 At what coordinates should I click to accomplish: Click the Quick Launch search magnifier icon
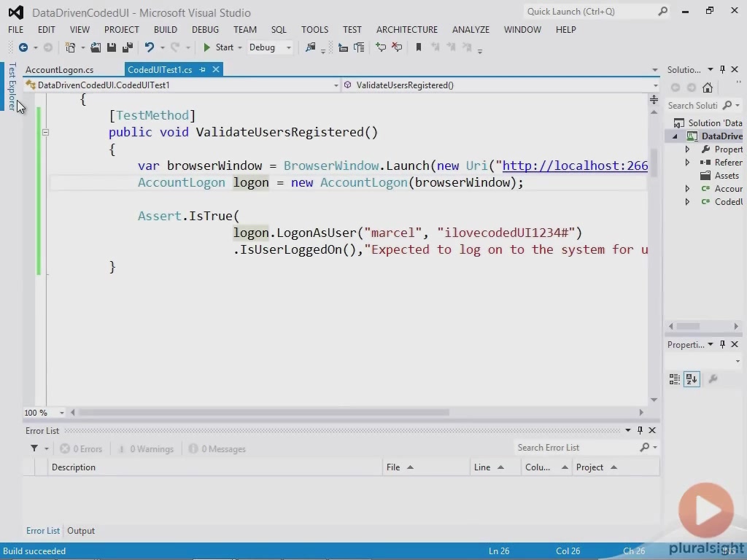pos(662,12)
